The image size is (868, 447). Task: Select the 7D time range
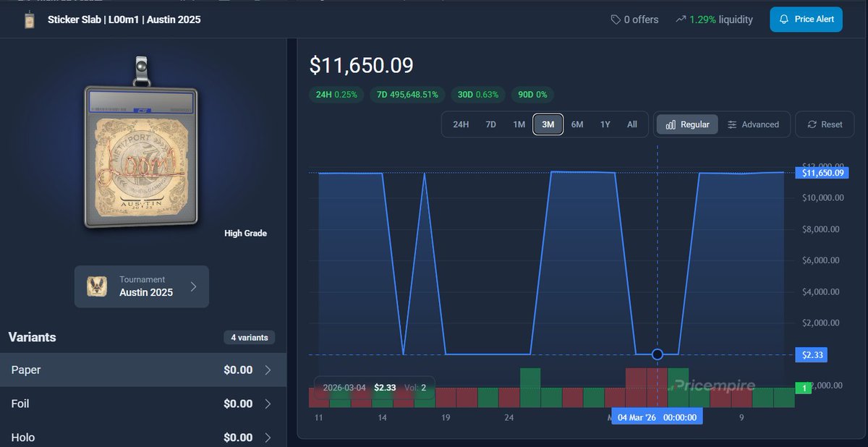click(x=490, y=124)
